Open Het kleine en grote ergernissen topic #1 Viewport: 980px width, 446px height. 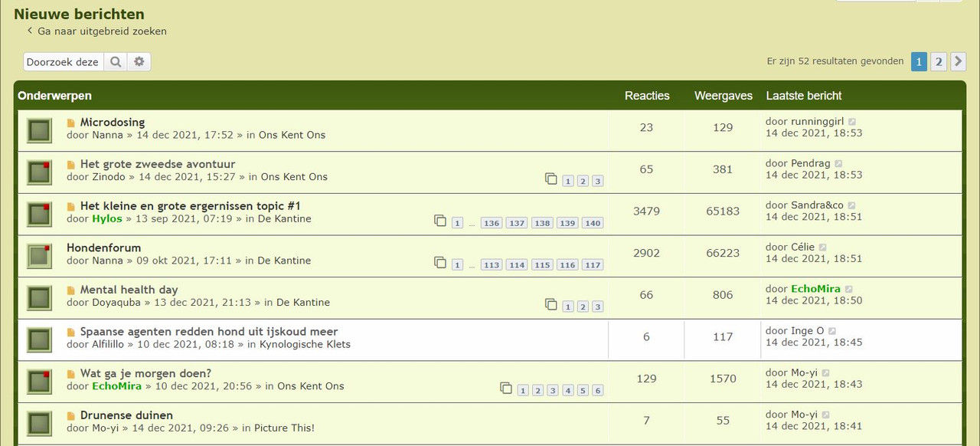point(191,206)
